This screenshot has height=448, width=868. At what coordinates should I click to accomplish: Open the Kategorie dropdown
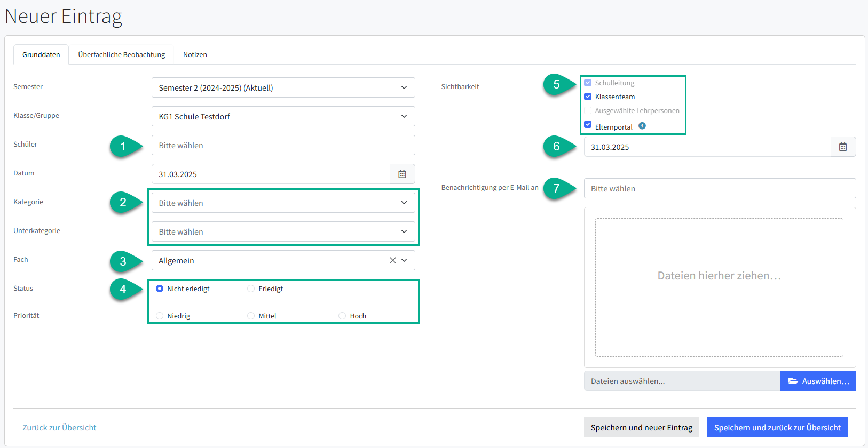283,203
